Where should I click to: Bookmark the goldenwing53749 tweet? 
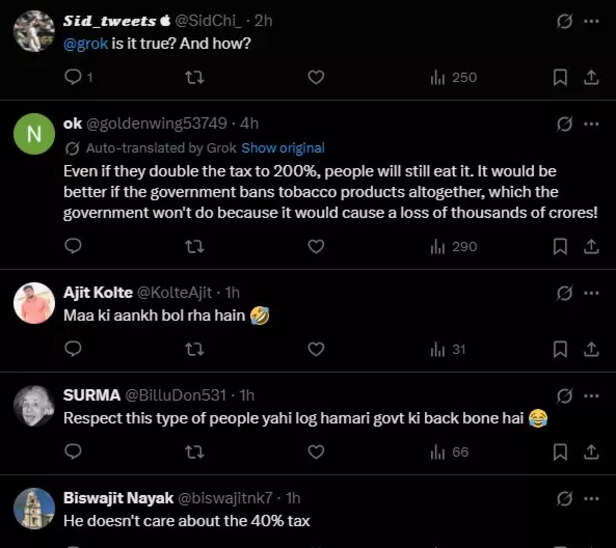click(561, 246)
